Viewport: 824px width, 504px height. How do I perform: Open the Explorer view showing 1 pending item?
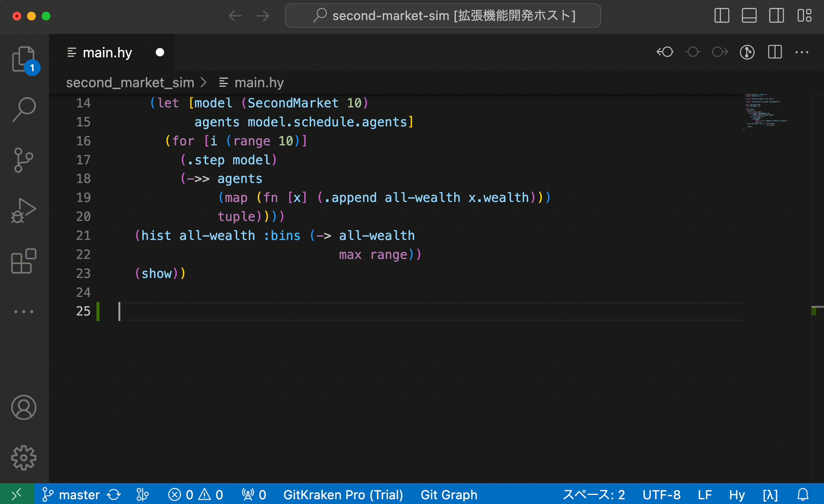coord(23,58)
